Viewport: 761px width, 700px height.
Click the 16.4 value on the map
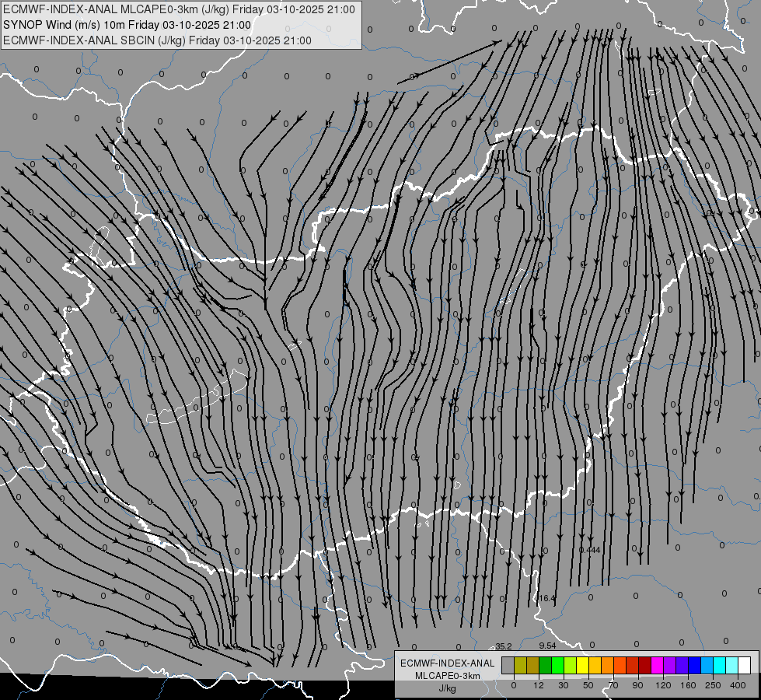click(x=547, y=598)
